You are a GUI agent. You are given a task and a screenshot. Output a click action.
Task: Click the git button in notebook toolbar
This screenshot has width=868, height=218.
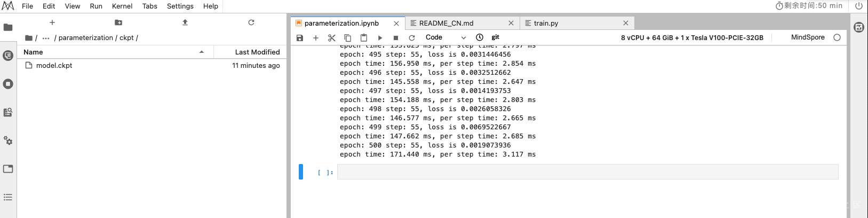tap(496, 37)
